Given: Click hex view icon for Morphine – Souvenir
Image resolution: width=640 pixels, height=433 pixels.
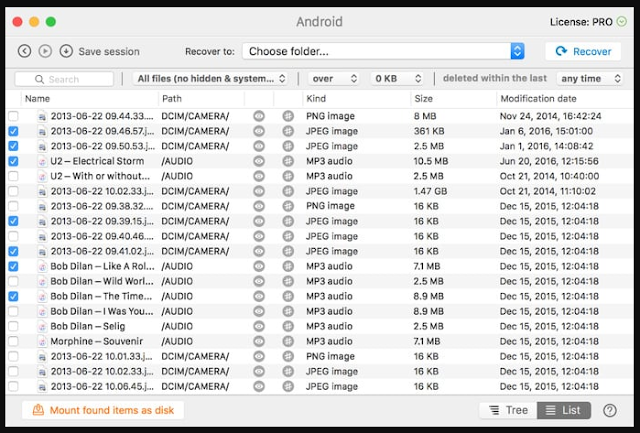Looking at the screenshot, I should coord(288,341).
